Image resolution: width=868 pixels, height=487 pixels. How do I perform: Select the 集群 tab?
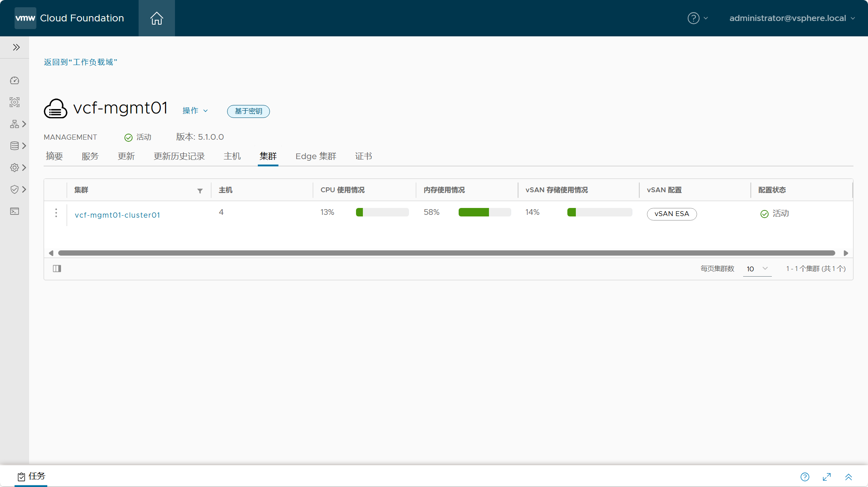268,156
